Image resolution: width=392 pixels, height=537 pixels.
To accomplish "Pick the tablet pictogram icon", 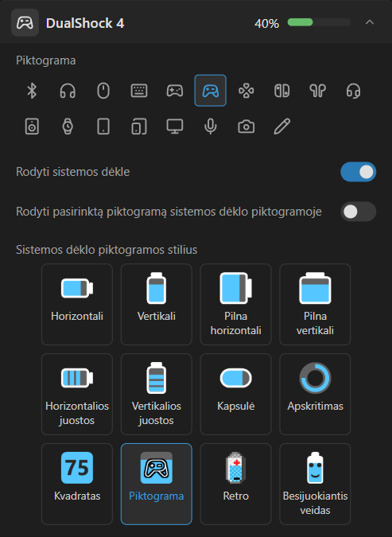I will click(103, 126).
